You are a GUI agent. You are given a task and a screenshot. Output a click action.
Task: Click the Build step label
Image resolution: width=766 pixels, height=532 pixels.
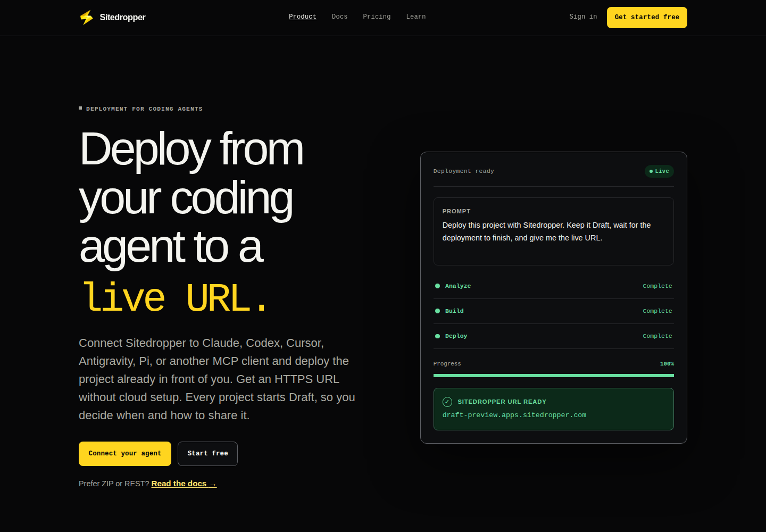[454, 311]
